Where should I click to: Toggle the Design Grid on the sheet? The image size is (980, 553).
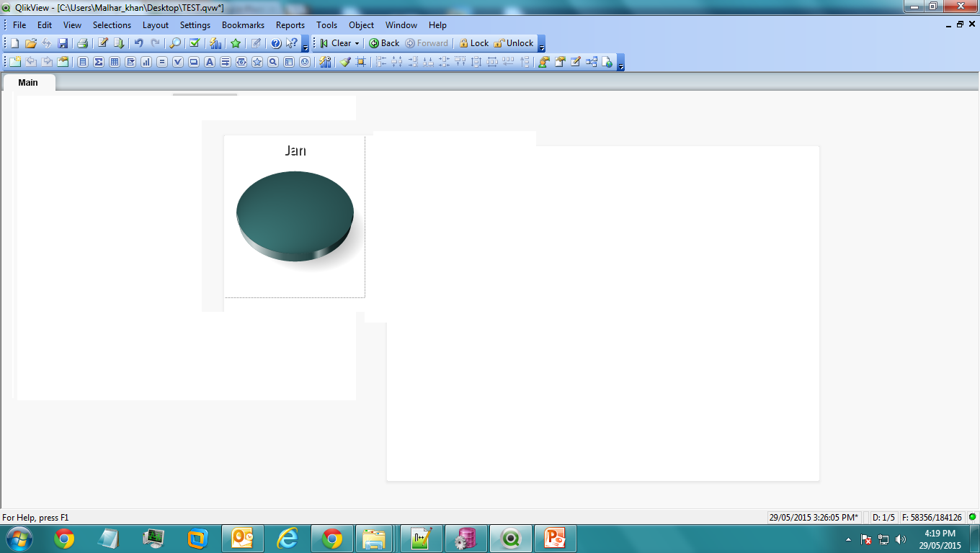tap(361, 62)
